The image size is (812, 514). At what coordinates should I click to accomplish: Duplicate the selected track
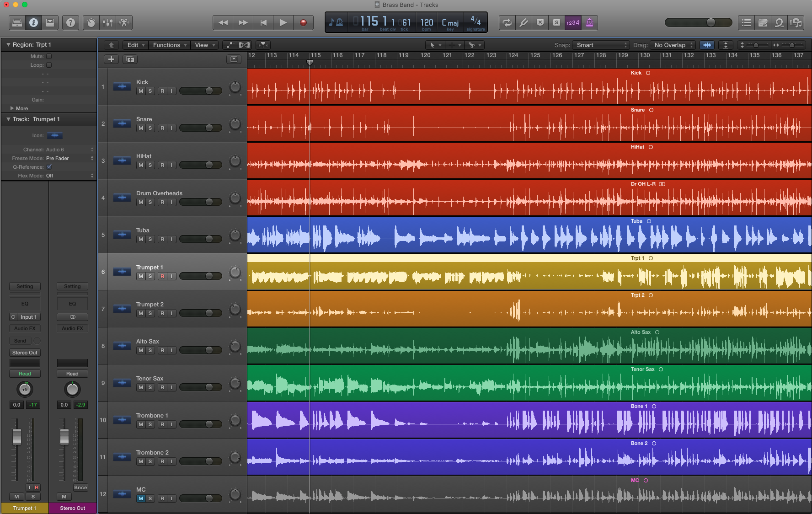[130, 59]
